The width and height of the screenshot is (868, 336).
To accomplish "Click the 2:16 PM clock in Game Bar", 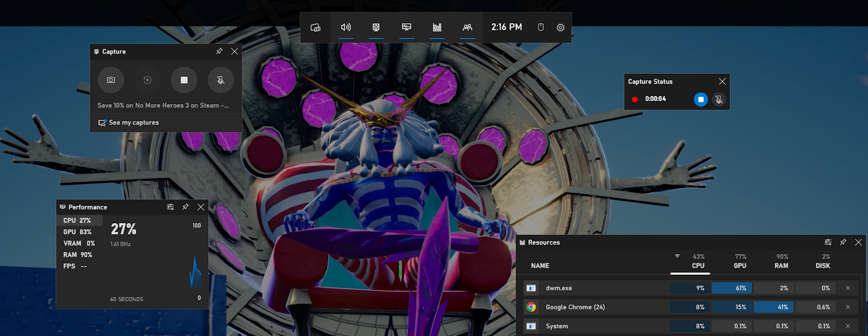I will point(507,27).
